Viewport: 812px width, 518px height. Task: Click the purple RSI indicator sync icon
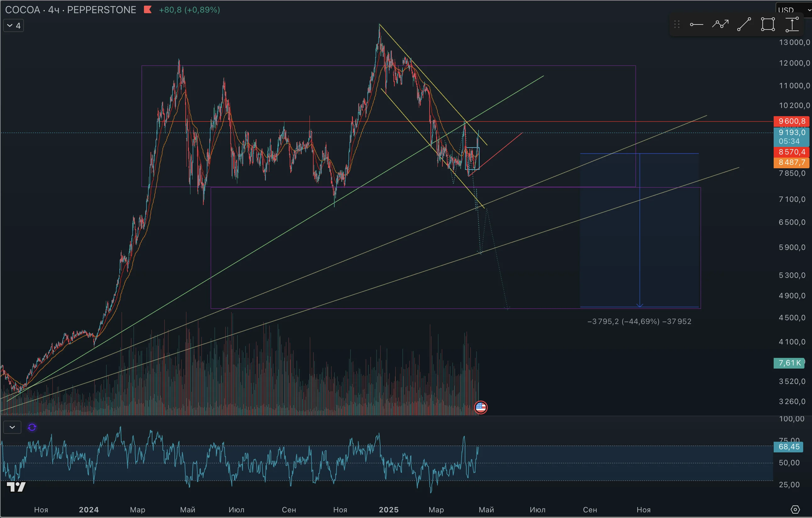[32, 427]
